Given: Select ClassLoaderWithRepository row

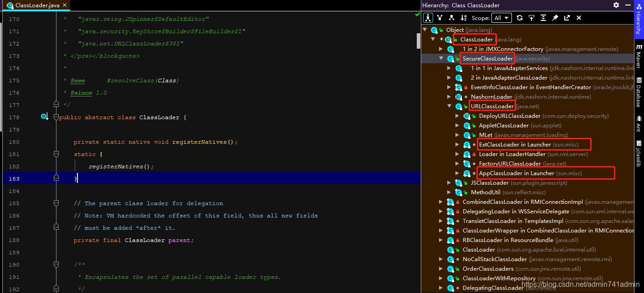Looking at the screenshot, I should tap(528, 278).
